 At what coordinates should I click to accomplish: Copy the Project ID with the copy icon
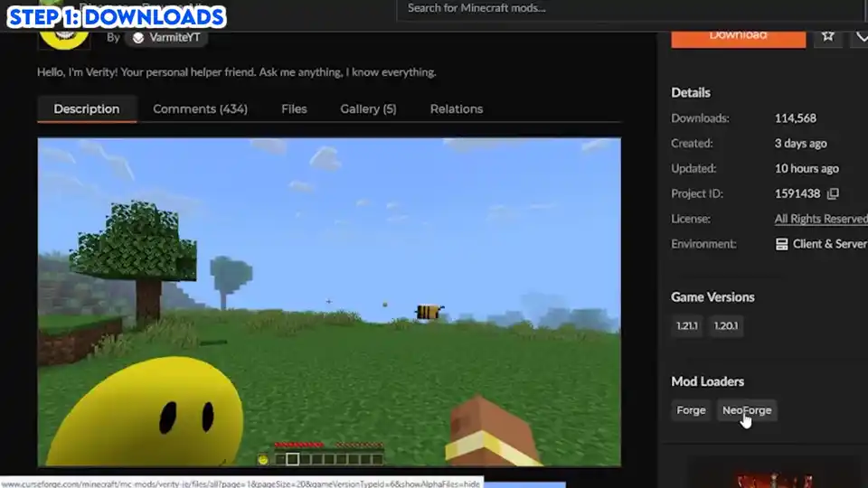tap(833, 193)
